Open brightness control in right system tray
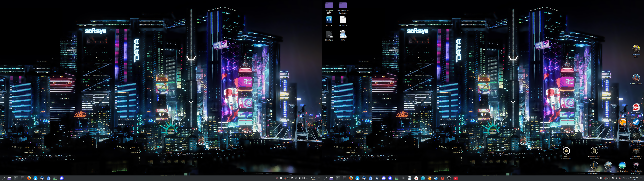This screenshot has height=181, width=644. pyautogui.click(x=616, y=178)
